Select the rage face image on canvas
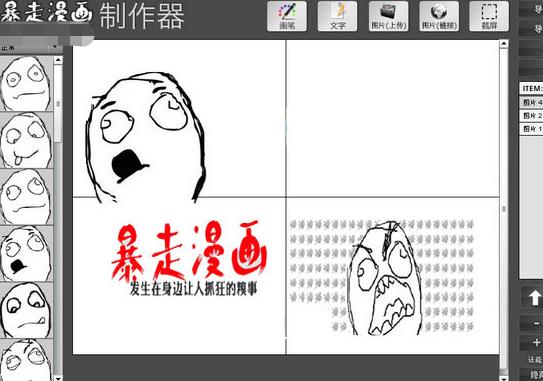 click(x=383, y=277)
